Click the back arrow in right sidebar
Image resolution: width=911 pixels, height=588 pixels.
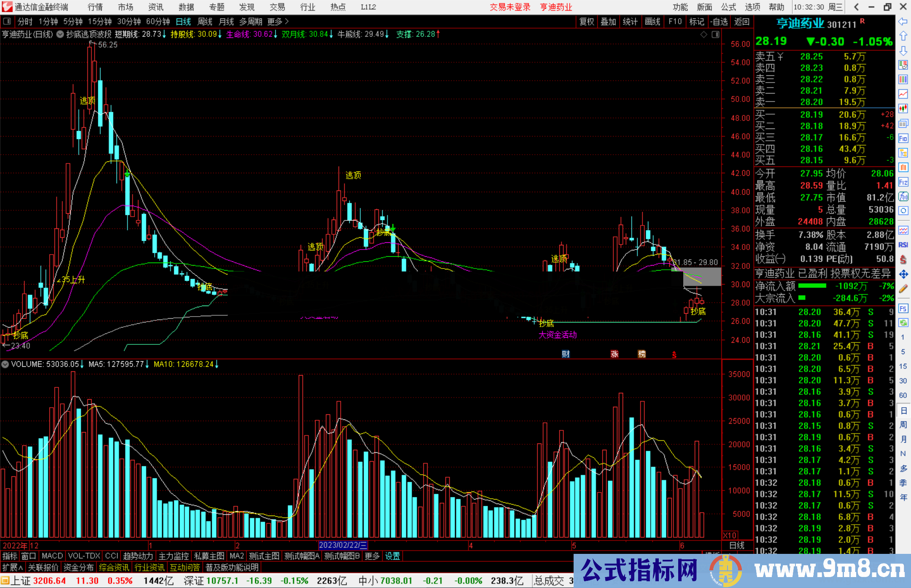point(903,21)
